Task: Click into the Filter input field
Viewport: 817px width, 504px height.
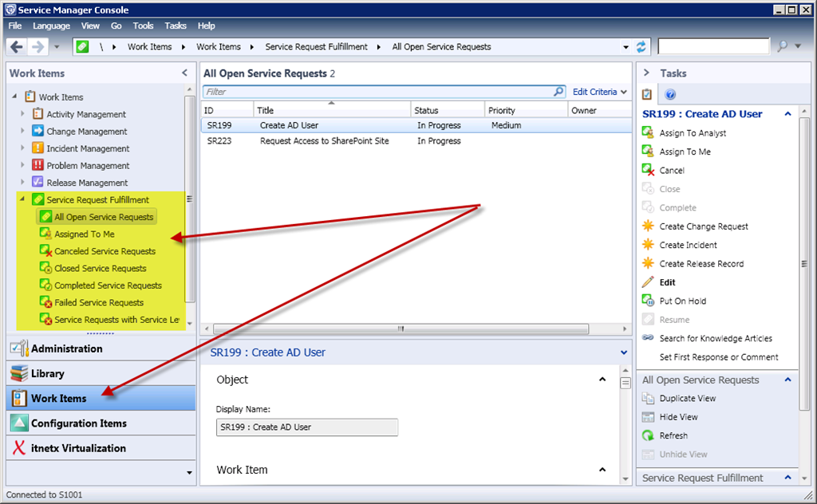Action: tap(375, 92)
